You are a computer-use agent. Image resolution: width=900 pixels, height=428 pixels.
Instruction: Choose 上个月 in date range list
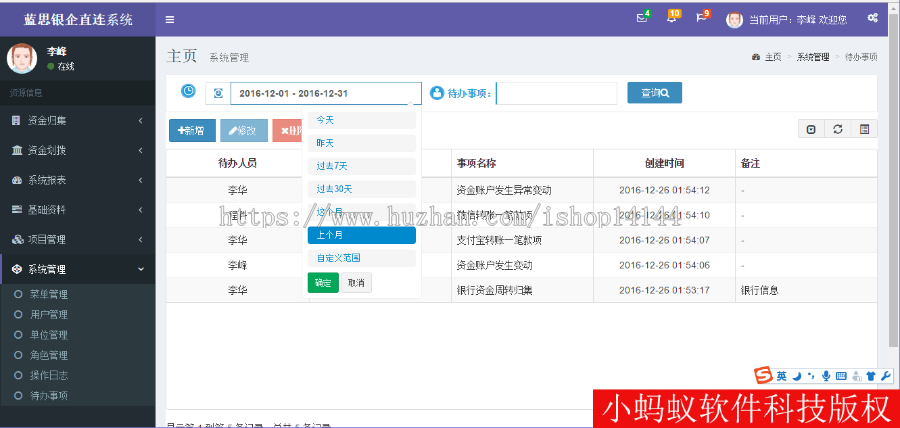coord(362,235)
